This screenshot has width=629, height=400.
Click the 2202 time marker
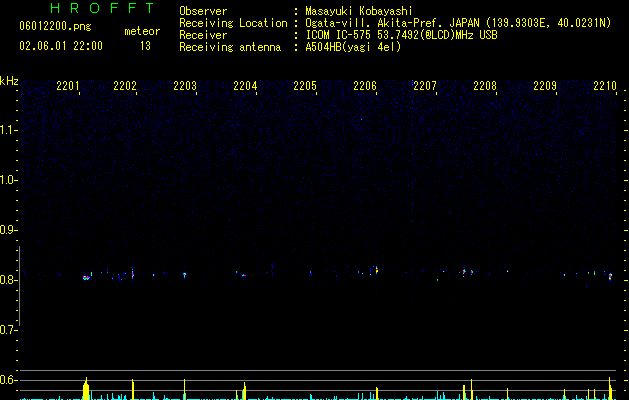point(125,85)
